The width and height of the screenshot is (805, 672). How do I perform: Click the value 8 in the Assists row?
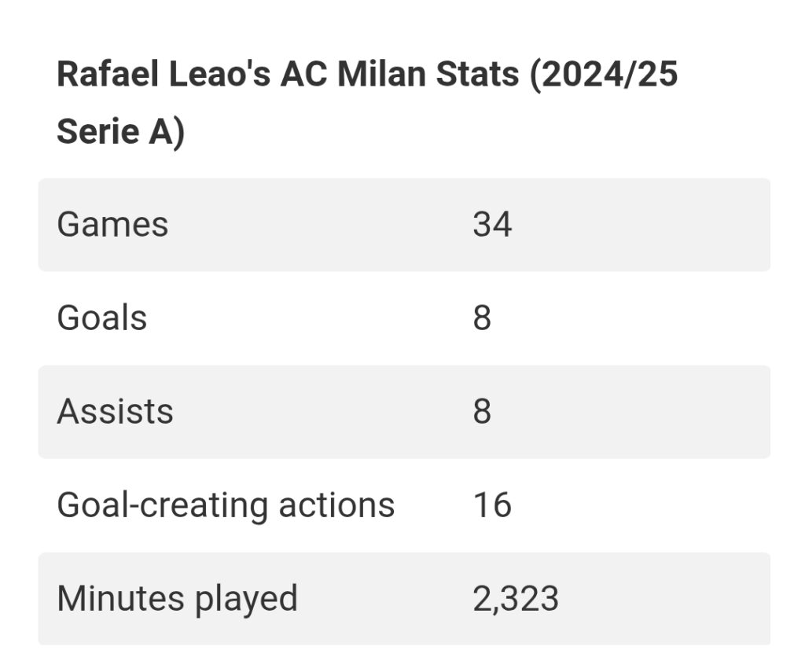click(x=482, y=412)
